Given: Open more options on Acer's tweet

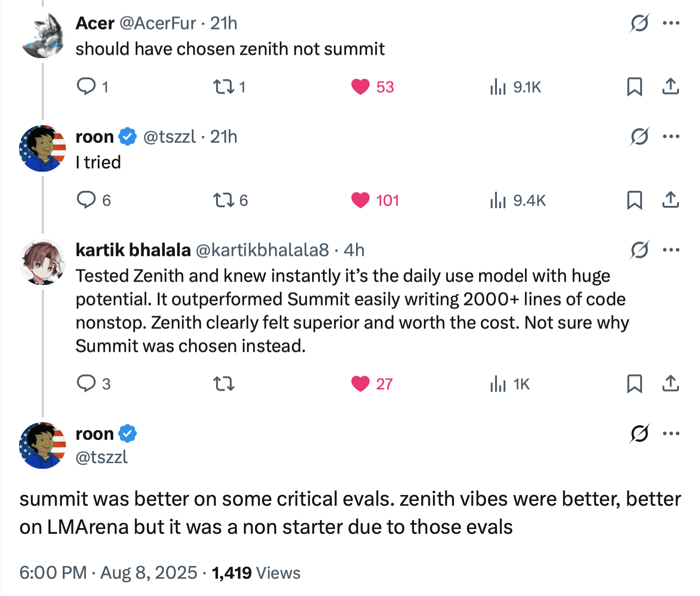Looking at the screenshot, I should click(x=671, y=23).
